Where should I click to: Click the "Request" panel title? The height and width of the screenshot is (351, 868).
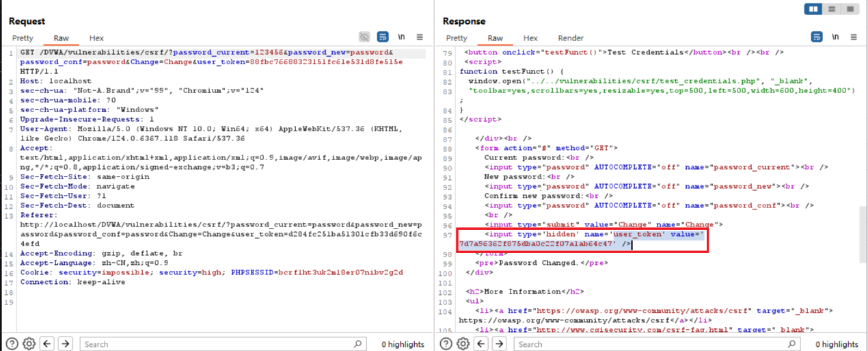(27, 21)
